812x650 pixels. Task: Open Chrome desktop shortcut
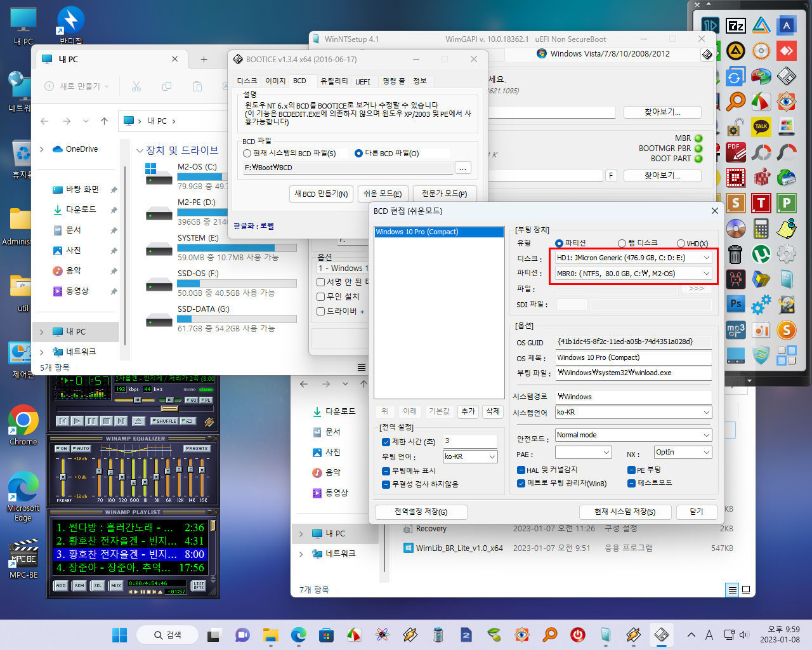[x=23, y=425]
